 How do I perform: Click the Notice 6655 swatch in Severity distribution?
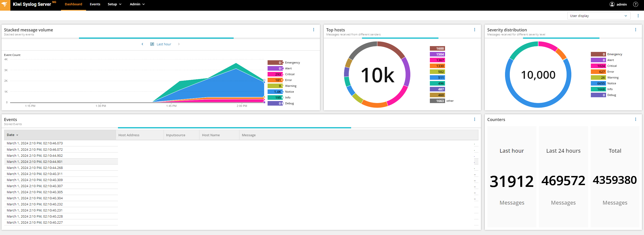(598, 83)
